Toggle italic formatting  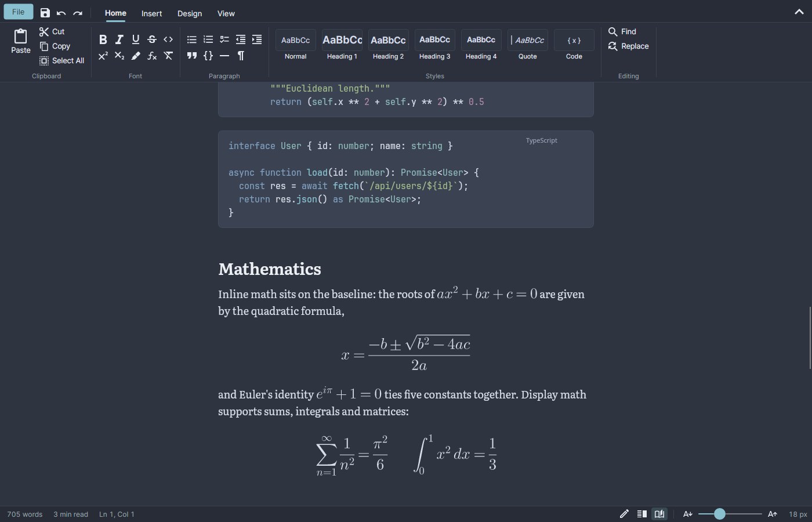pyautogui.click(x=119, y=39)
